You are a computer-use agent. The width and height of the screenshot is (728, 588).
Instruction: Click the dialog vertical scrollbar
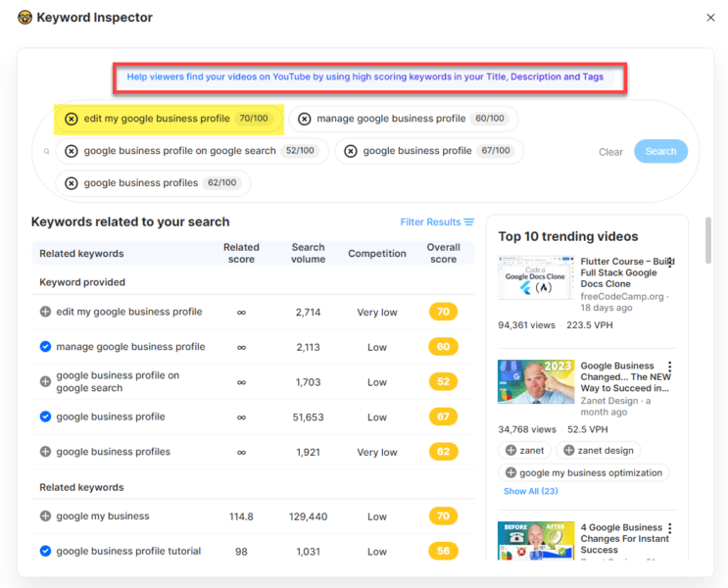pos(708,240)
